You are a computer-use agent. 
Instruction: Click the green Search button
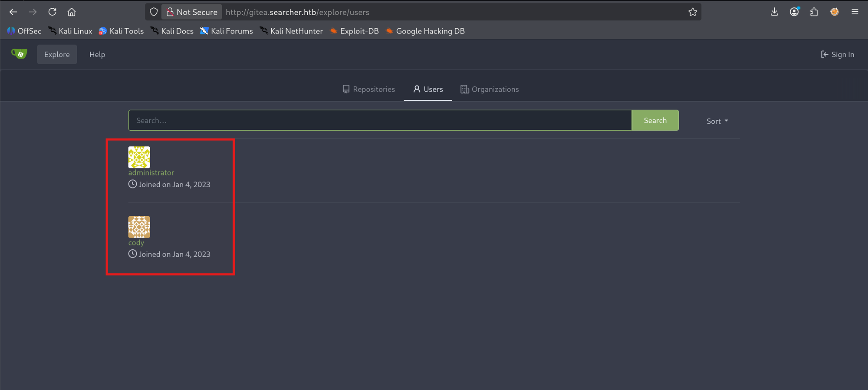655,120
